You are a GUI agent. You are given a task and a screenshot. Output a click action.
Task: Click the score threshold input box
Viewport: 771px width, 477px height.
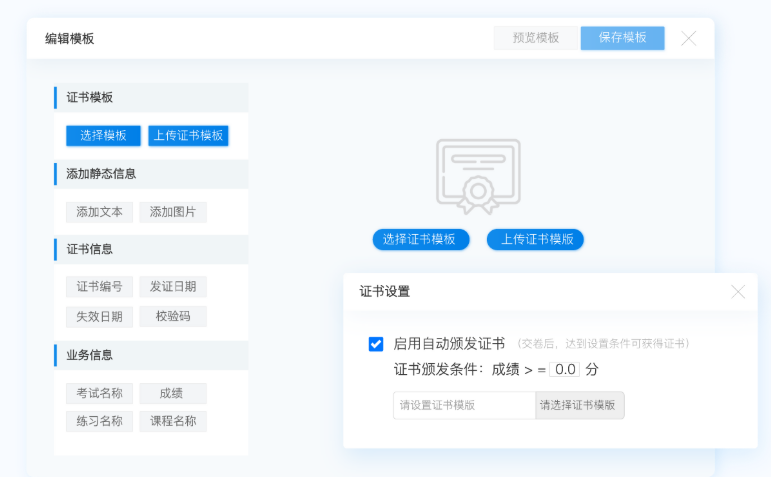[x=565, y=369]
